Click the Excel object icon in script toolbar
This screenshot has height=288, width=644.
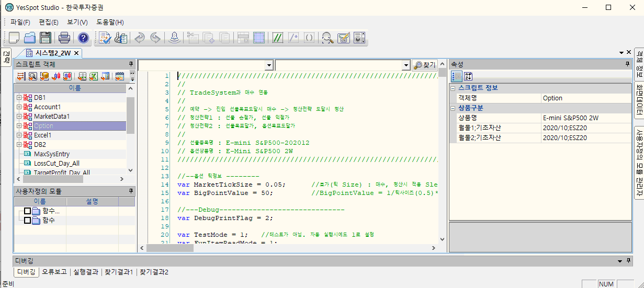tap(93, 76)
